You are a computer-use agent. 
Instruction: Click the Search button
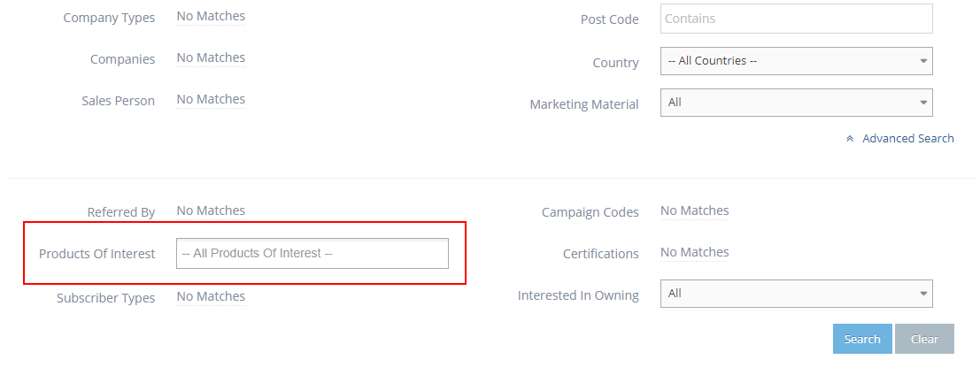861,339
